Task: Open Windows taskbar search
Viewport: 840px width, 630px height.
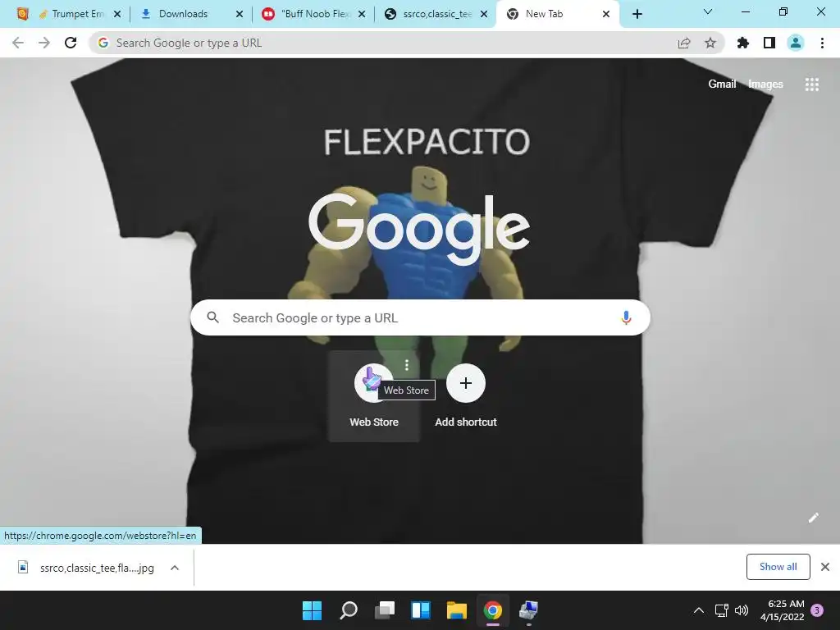Action: point(349,610)
